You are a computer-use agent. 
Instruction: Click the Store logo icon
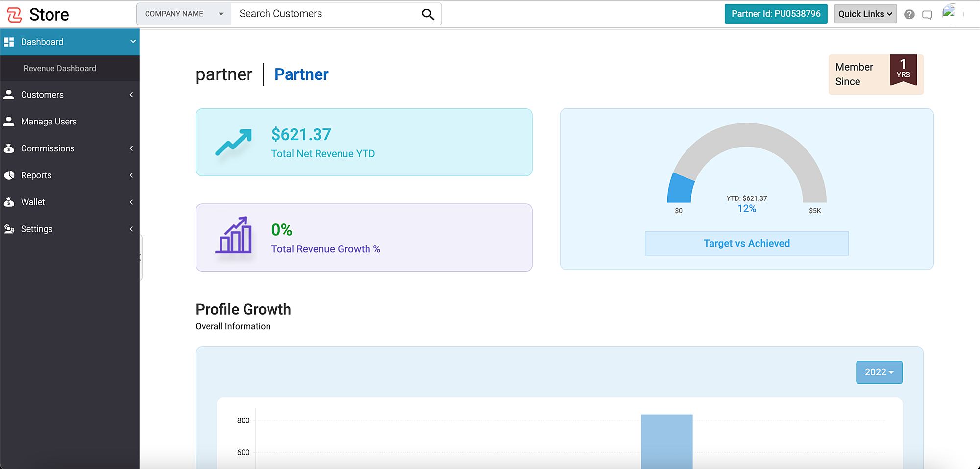point(14,15)
